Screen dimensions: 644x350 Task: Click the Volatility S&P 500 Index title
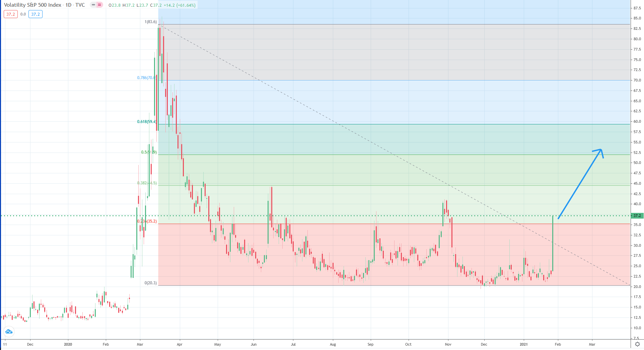coord(32,5)
